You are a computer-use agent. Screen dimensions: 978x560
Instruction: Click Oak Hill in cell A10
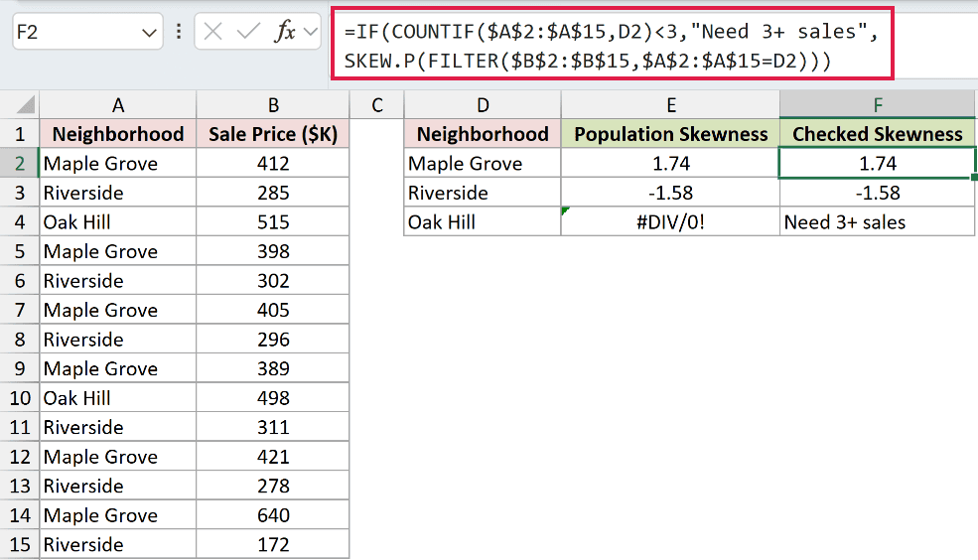[118, 398]
